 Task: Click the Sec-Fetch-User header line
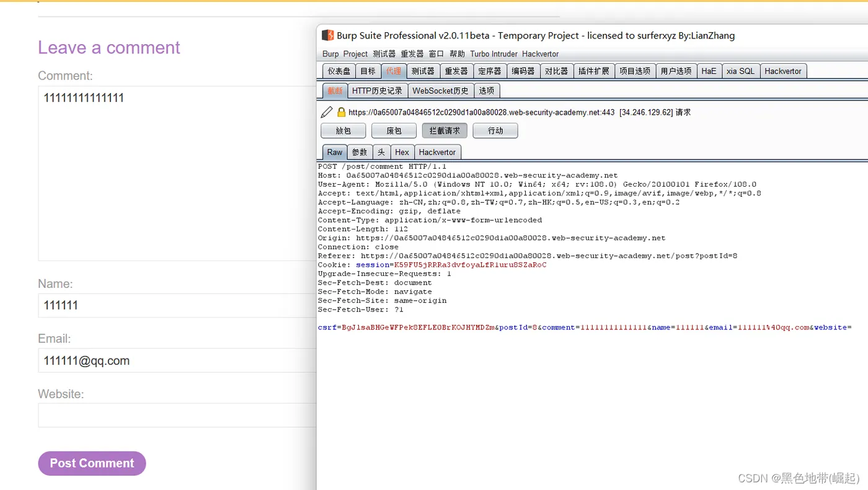tap(361, 310)
